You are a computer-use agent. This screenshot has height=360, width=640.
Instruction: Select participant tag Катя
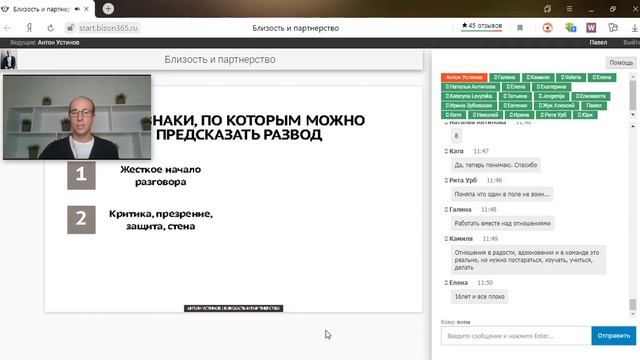[453, 115]
